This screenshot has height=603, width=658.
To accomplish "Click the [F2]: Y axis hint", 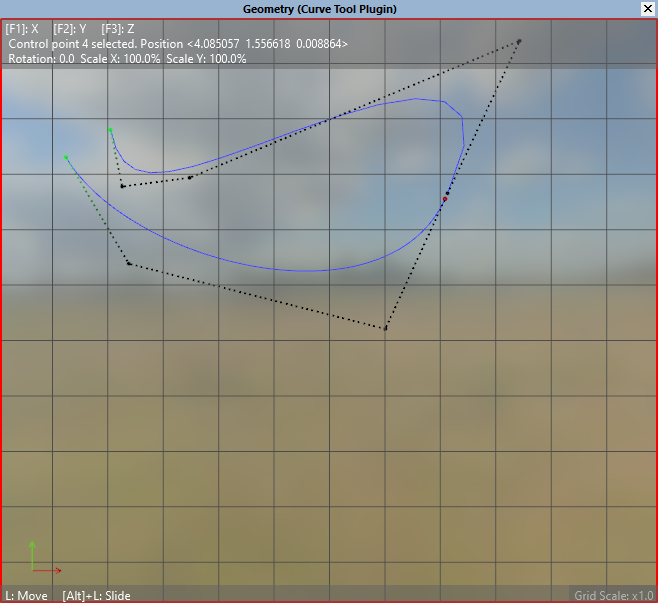I will click(70, 29).
